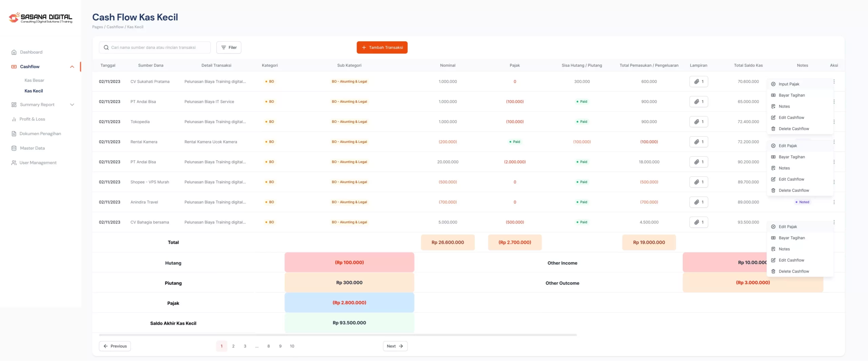The image size is (868, 361).
Task: Click the Rp 26.600.000 nominal total
Action: click(448, 242)
